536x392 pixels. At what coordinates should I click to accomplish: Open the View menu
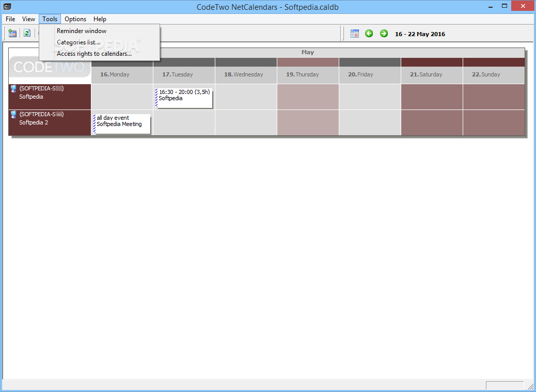29,19
